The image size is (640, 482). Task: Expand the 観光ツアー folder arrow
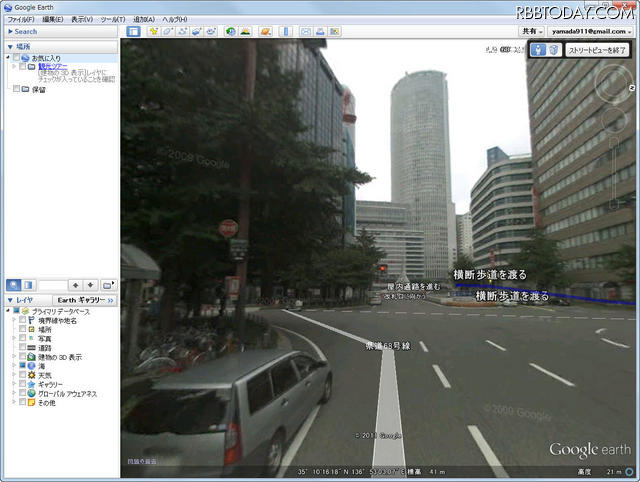tap(13, 66)
